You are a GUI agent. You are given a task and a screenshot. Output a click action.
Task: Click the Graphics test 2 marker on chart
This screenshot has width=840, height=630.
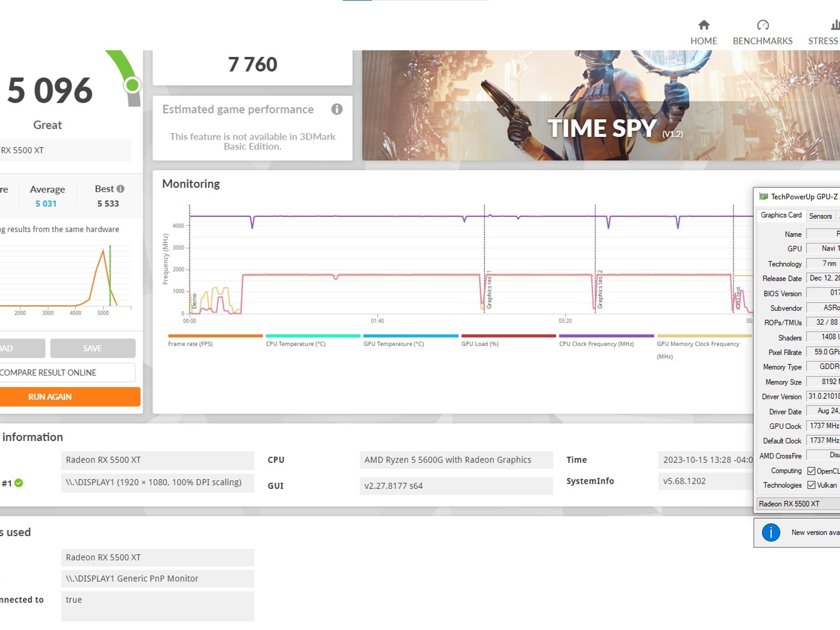(x=600, y=290)
